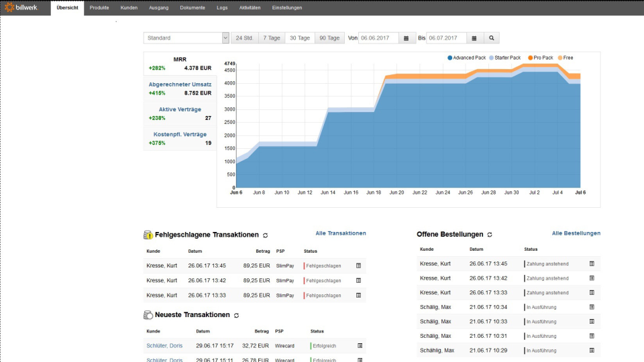Open details icon for order 21.06.17 10:29

point(592,351)
